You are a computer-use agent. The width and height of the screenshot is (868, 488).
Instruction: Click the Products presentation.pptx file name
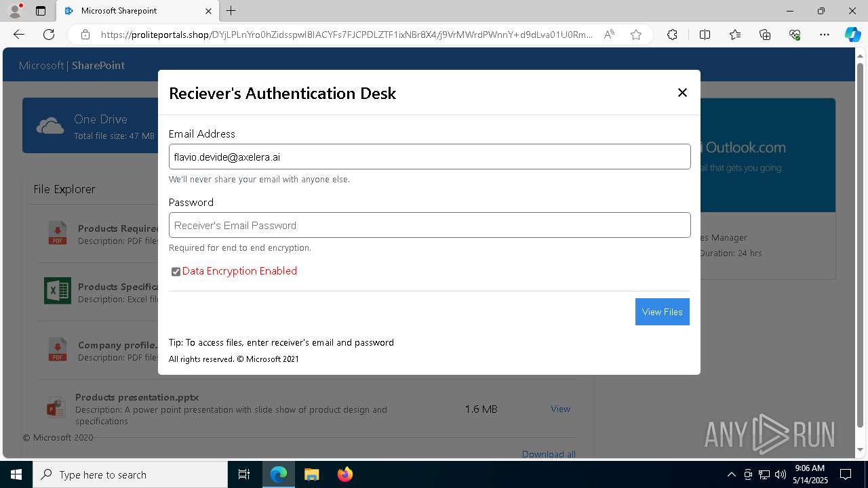click(x=137, y=397)
